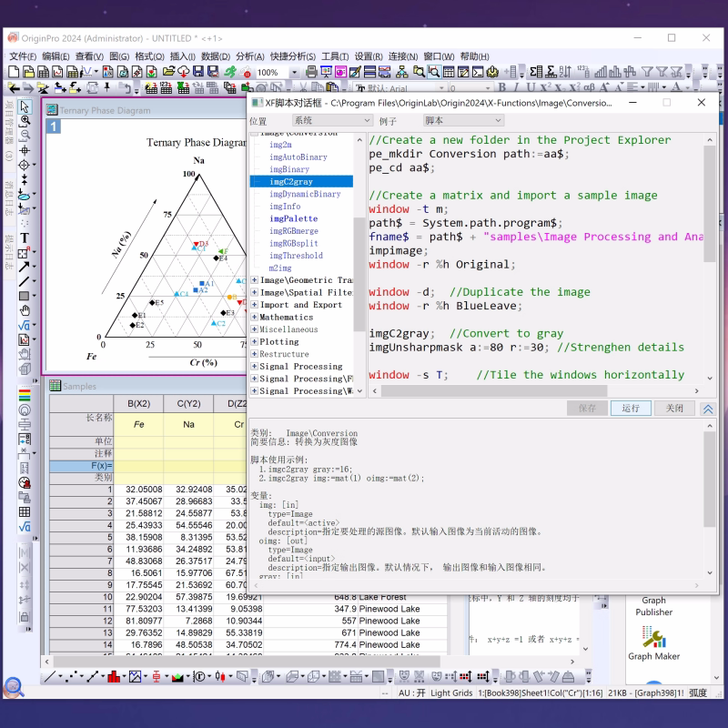Click the Save Project disk icon
The image size is (728, 728).
click(x=198, y=72)
